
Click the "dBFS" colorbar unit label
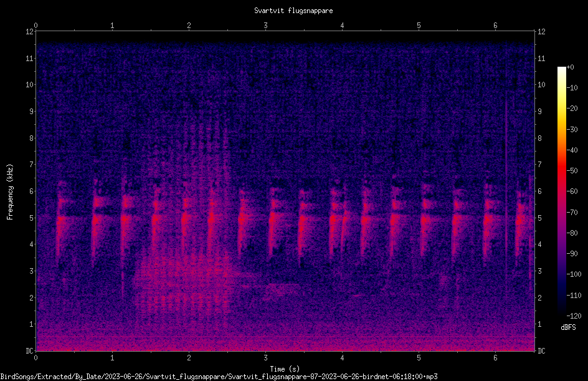(x=568, y=327)
